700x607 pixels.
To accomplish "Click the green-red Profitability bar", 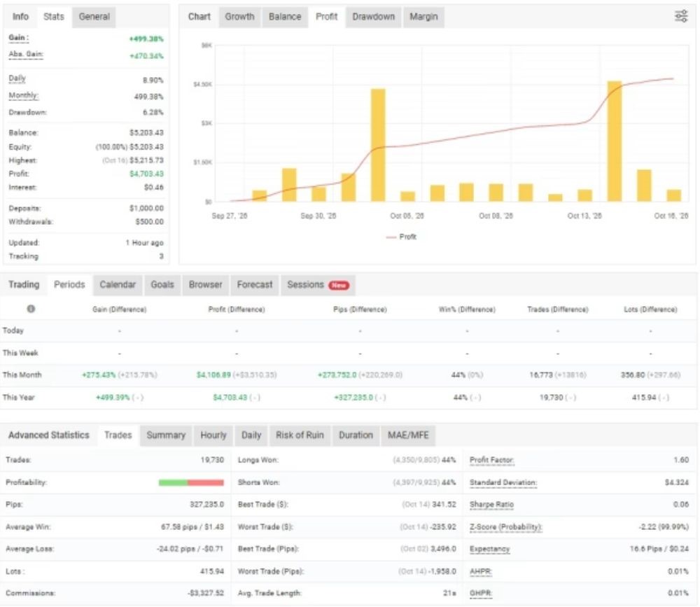I will 191,482.
